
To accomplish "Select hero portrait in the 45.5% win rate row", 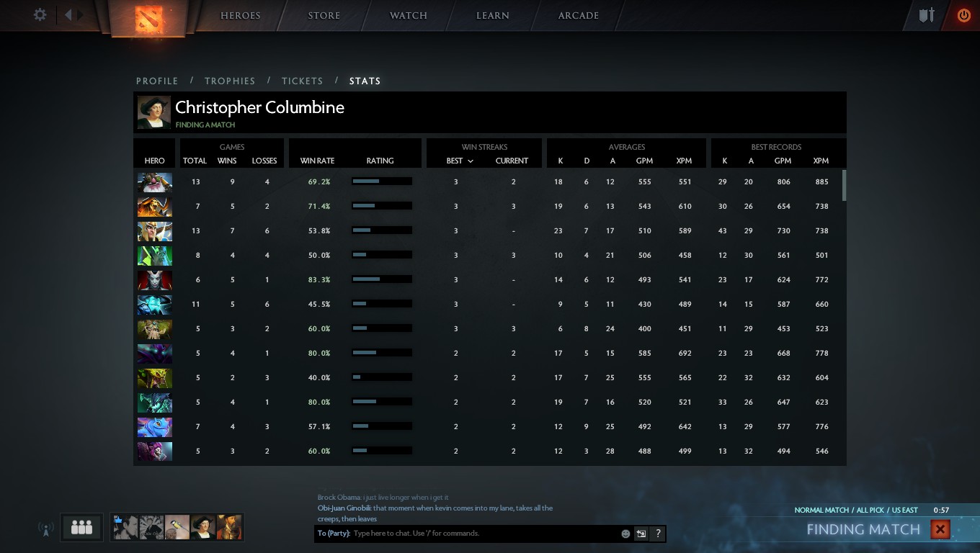I will pyautogui.click(x=155, y=305).
